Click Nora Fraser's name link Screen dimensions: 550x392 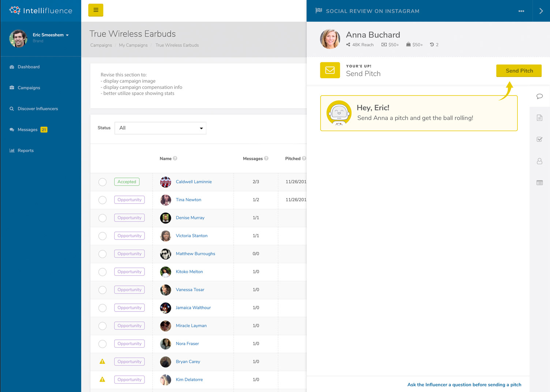187,344
